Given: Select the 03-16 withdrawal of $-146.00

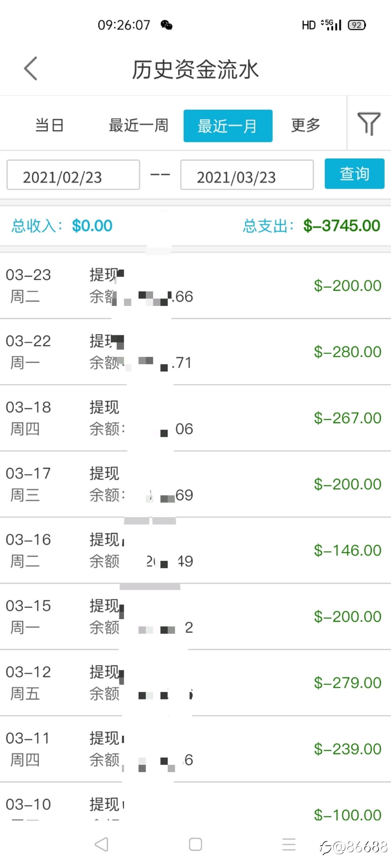Looking at the screenshot, I should [x=195, y=550].
